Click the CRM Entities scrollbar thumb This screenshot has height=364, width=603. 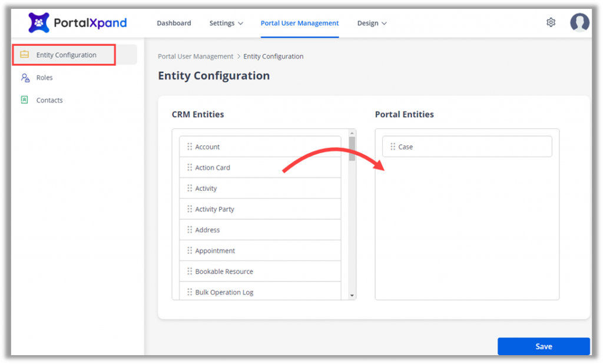[x=352, y=148]
